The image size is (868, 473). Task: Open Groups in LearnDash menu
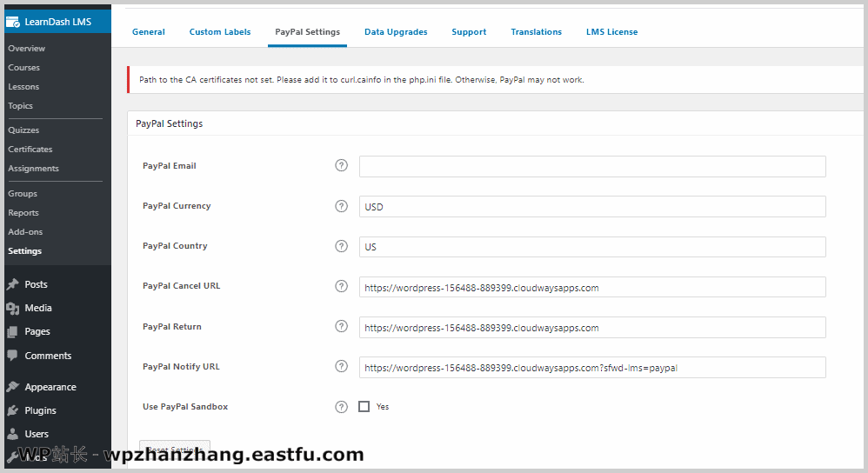pos(22,194)
